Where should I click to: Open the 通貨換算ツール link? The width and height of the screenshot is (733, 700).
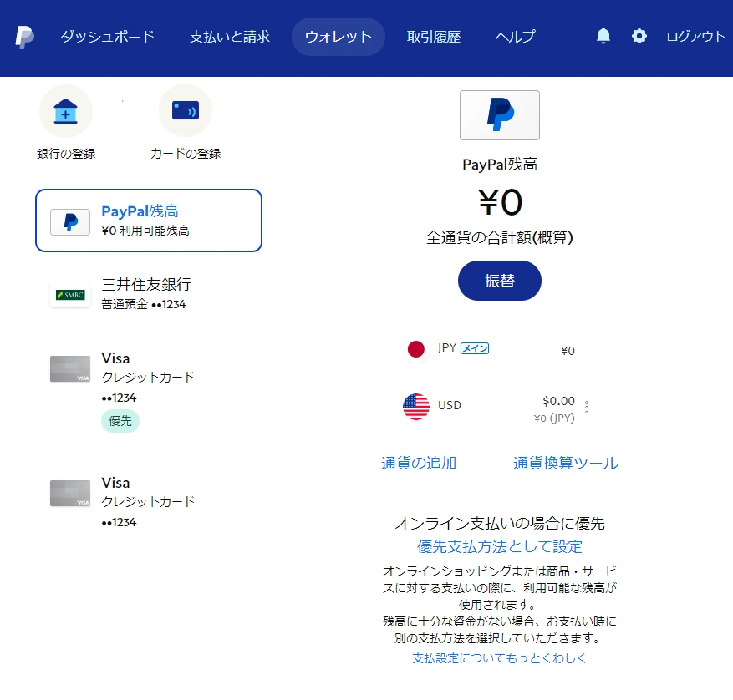(x=566, y=463)
